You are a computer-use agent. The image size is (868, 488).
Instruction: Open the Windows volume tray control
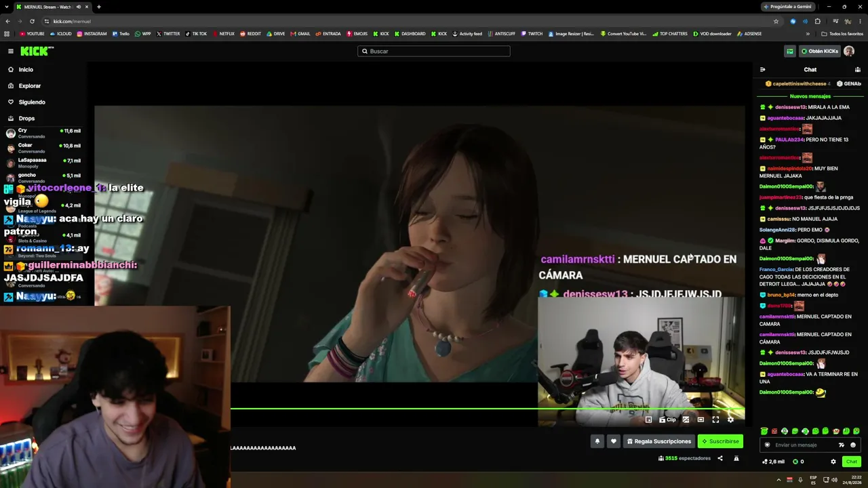point(834,480)
